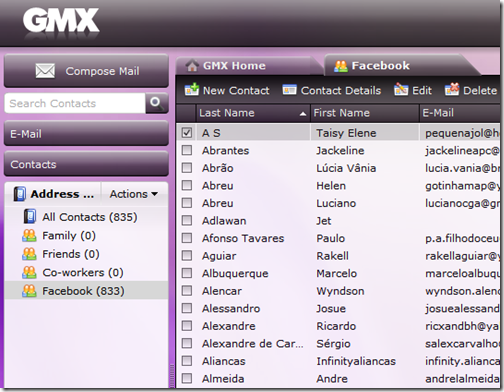Click the Address book icon in sidebar header
Screen dimensions: 504x392
tap(20, 194)
